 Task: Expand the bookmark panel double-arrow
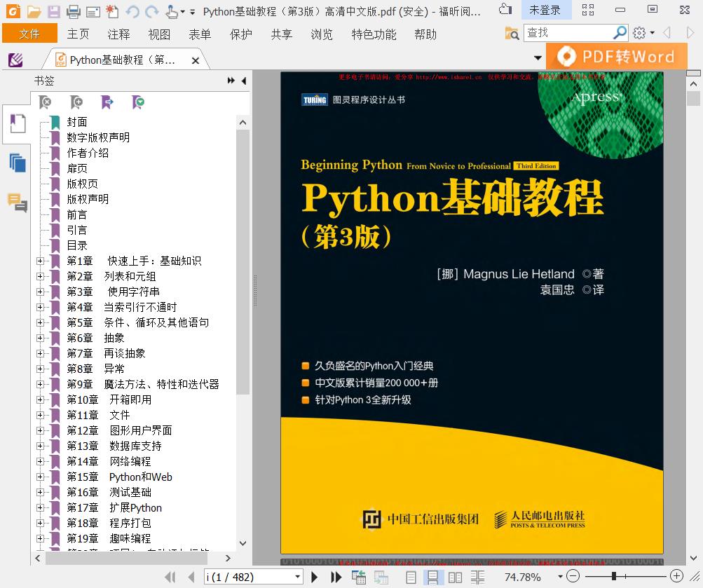point(231,81)
